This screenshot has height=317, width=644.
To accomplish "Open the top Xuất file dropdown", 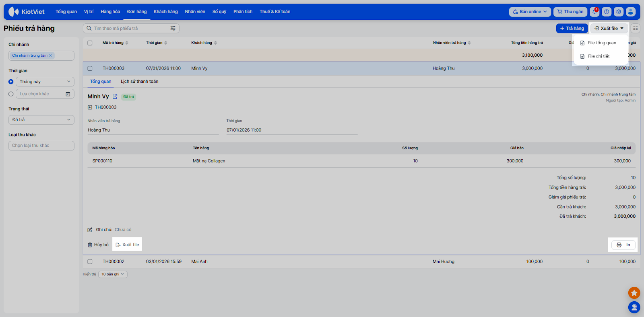I will coord(609,28).
